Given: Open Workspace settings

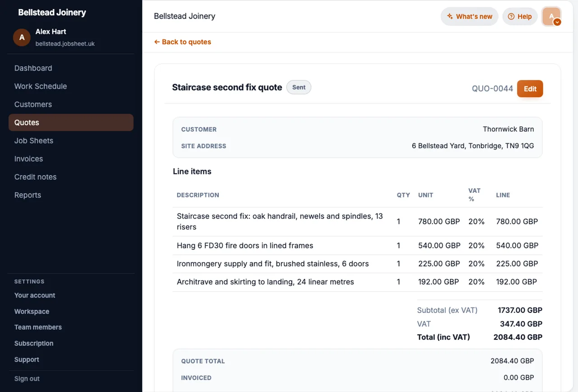Looking at the screenshot, I should (x=32, y=312).
